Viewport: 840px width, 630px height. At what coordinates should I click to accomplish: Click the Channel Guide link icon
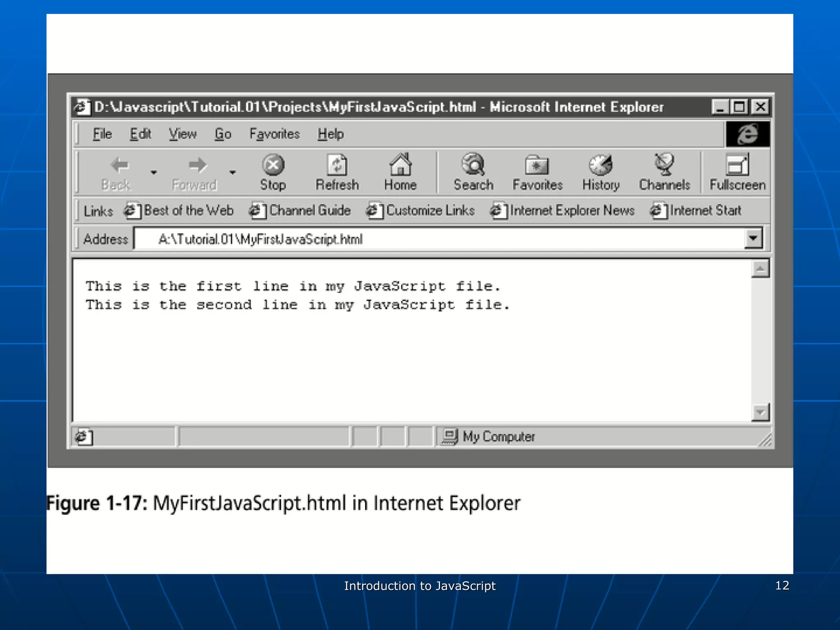pyautogui.click(x=258, y=211)
